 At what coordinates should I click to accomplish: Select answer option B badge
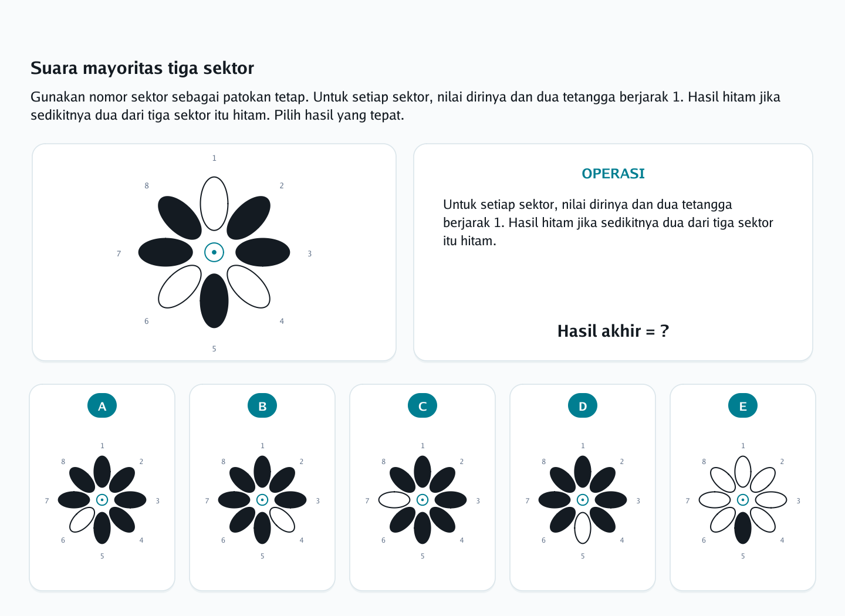coord(262,405)
